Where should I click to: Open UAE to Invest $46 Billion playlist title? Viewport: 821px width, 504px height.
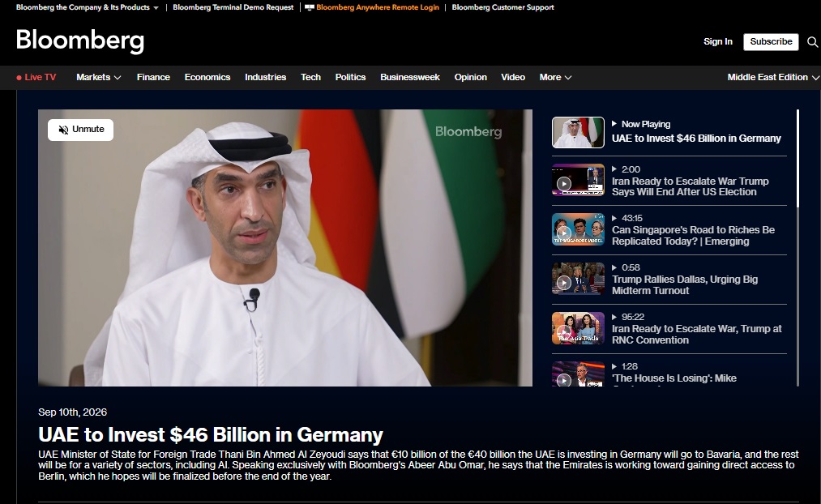click(696, 139)
